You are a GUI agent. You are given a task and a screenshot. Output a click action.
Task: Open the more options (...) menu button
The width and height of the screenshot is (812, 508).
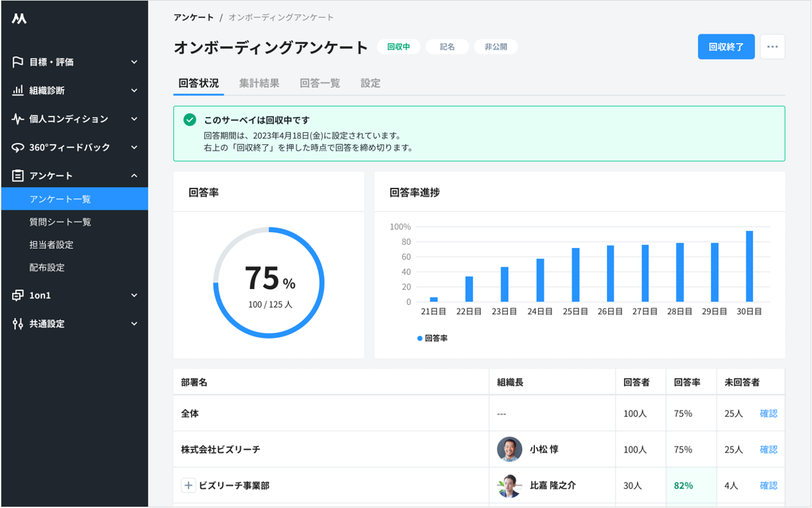[x=772, y=46]
